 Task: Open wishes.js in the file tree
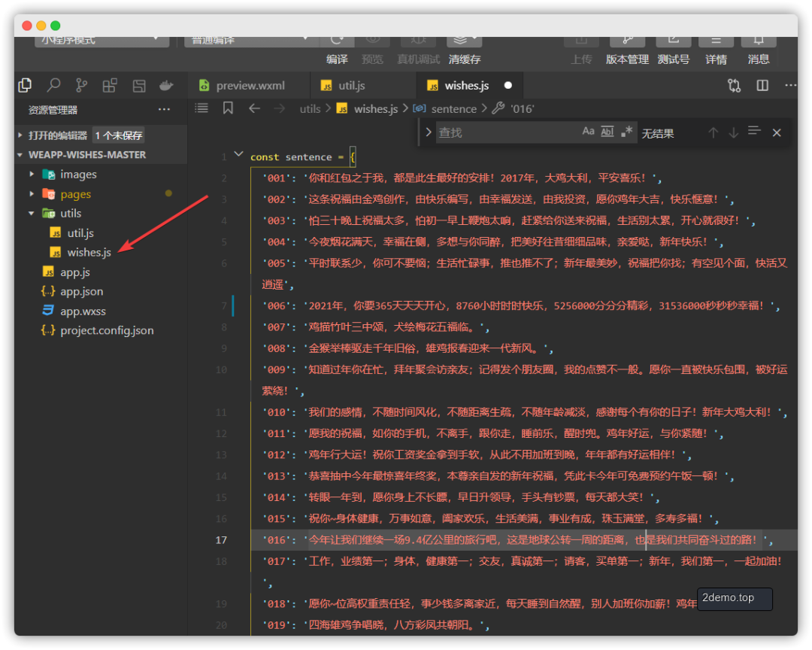(89, 253)
